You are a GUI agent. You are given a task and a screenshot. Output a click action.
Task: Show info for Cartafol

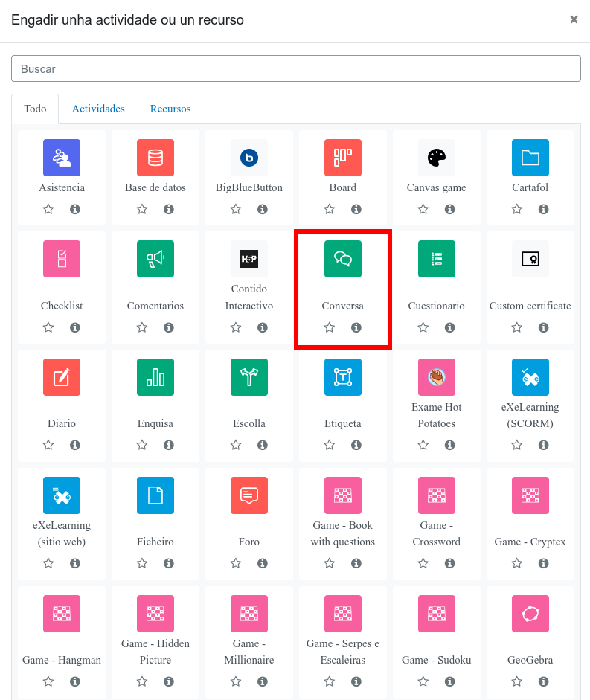tap(544, 210)
